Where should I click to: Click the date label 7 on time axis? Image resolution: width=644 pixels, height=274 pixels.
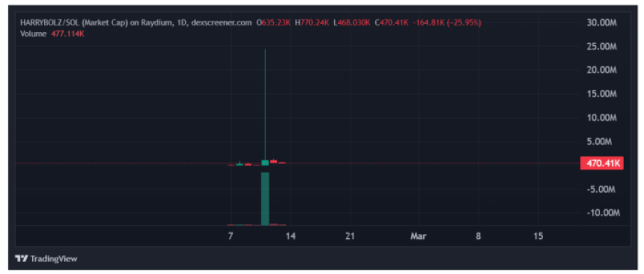coord(231,237)
